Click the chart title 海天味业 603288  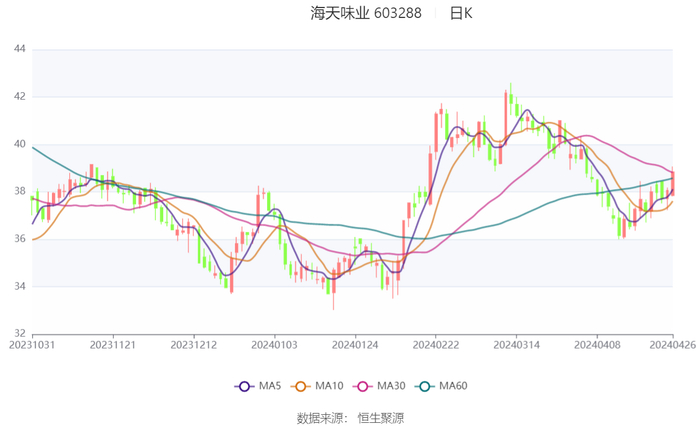click(366, 13)
